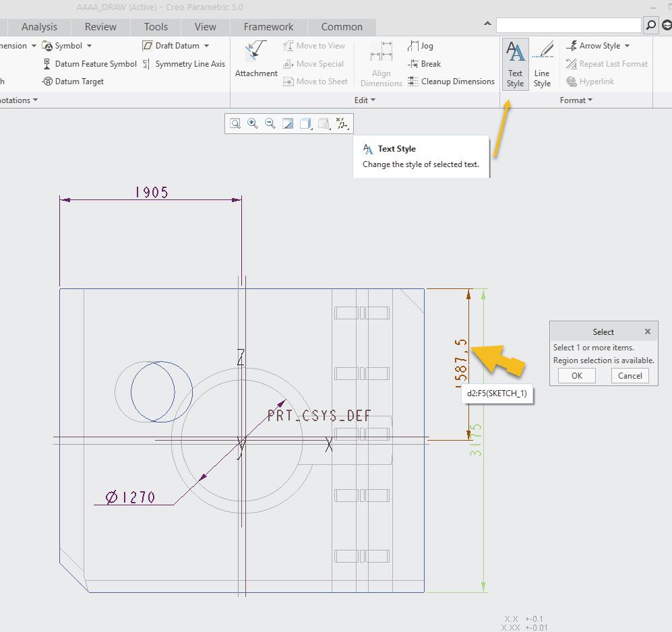
Task: Insert a Datum Feature Symbol
Action: click(89, 64)
